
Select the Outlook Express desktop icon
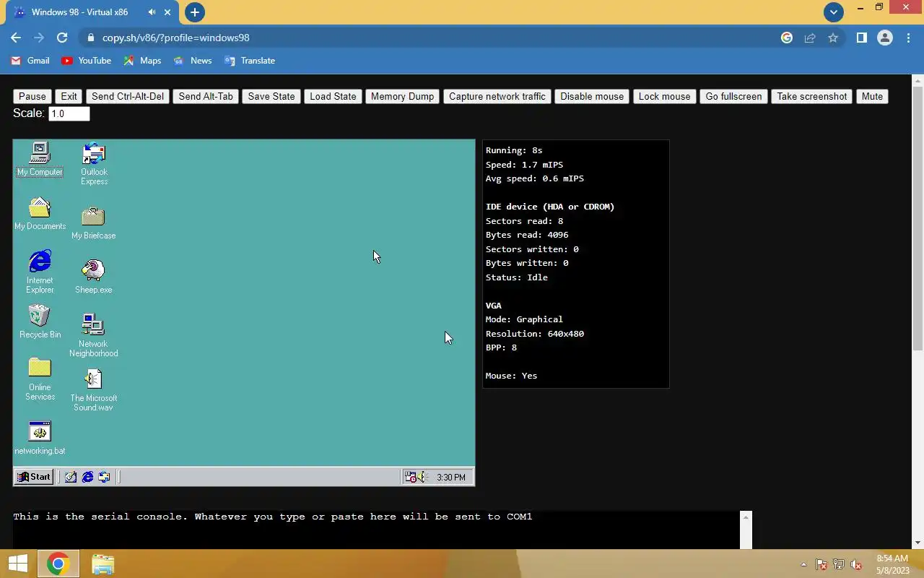coord(94,164)
